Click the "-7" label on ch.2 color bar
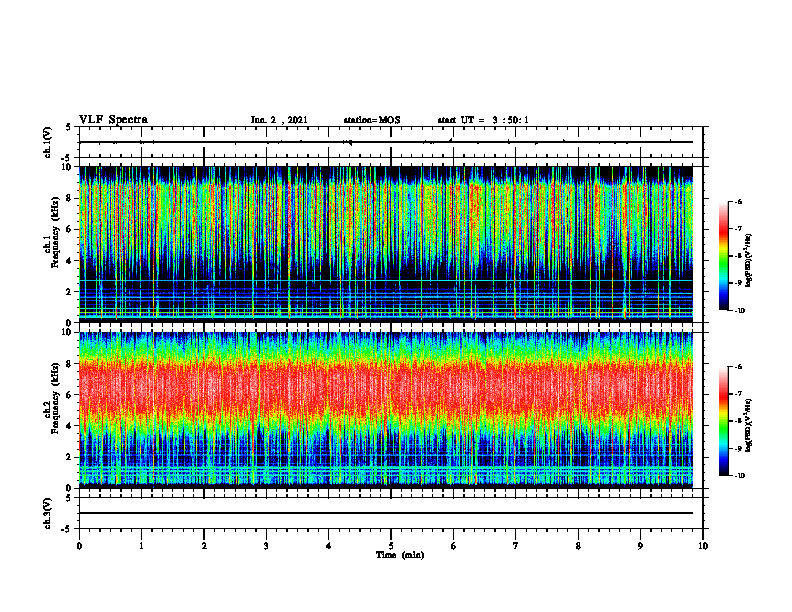 (x=739, y=394)
